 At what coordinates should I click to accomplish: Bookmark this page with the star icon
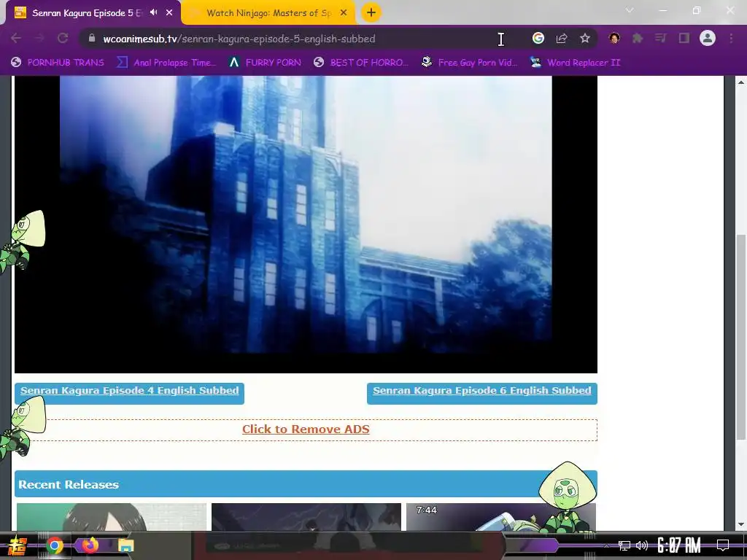click(x=585, y=38)
